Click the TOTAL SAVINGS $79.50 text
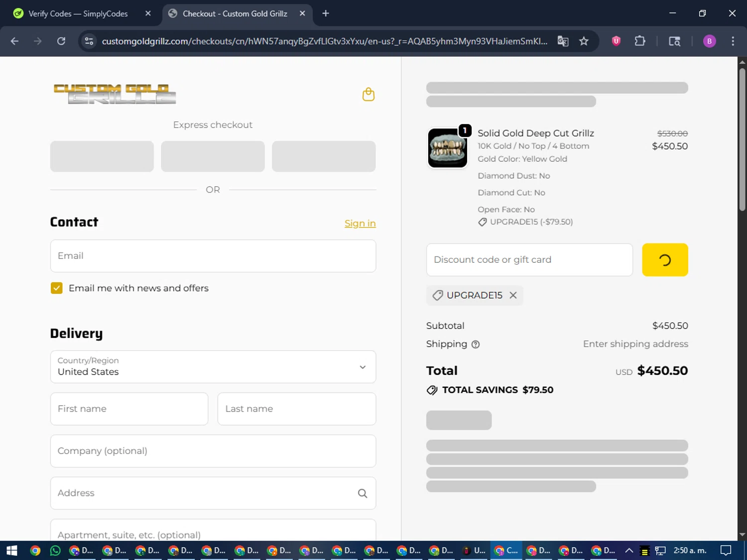 pos(498,390)
